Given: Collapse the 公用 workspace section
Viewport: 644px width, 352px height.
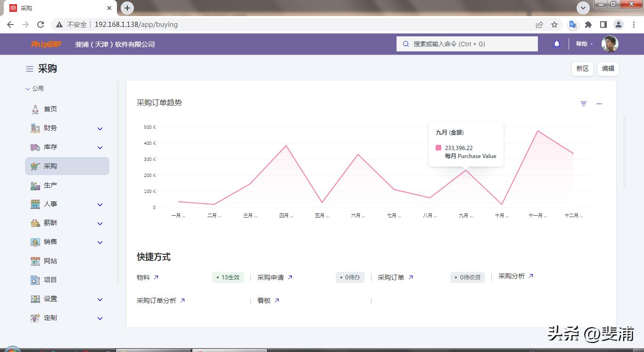Looking at the screenshot, I should pos(27,88).
